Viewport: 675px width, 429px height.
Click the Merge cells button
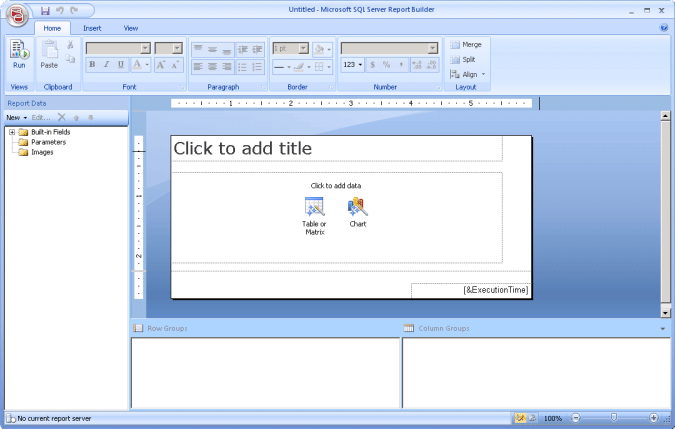coord(466,44)
